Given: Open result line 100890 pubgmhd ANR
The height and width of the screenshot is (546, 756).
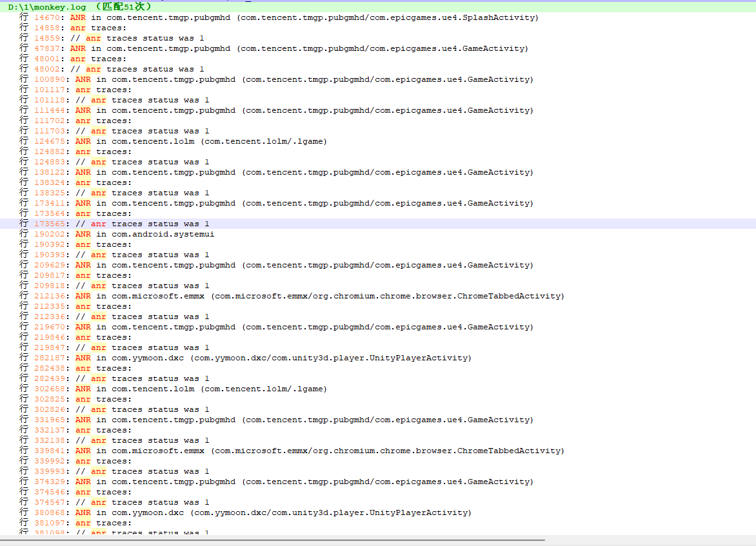Looking at the screenshot, I should tap(378, 79).
